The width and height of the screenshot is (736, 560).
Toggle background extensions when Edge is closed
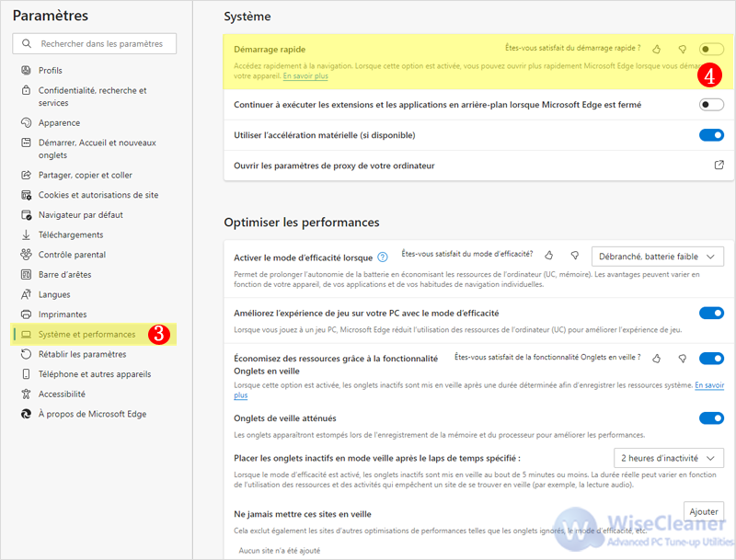click(711, 105)
